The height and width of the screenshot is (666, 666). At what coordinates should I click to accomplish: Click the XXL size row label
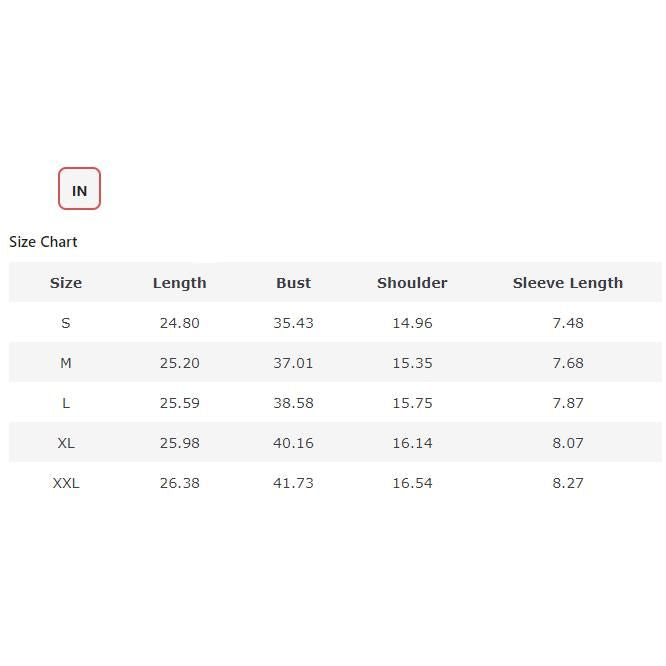66,483
